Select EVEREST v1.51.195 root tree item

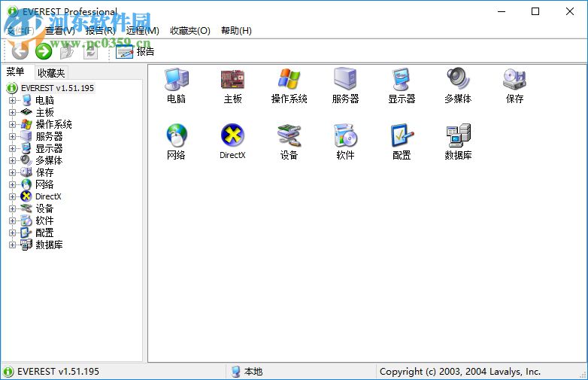point(57,88)
